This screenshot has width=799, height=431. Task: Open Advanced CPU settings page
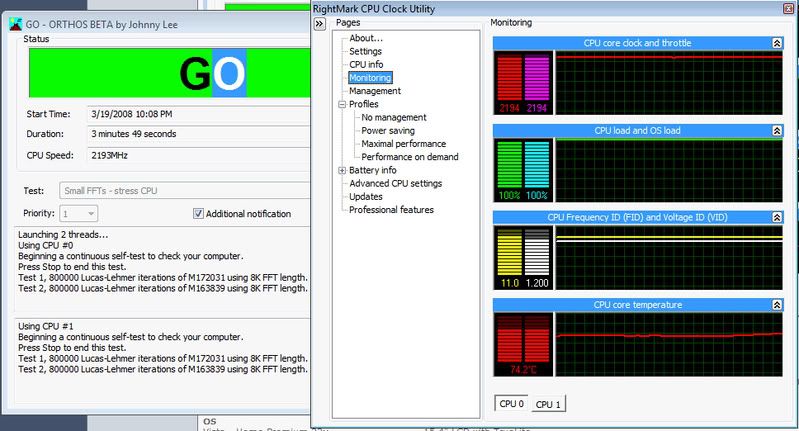[395, 184]
